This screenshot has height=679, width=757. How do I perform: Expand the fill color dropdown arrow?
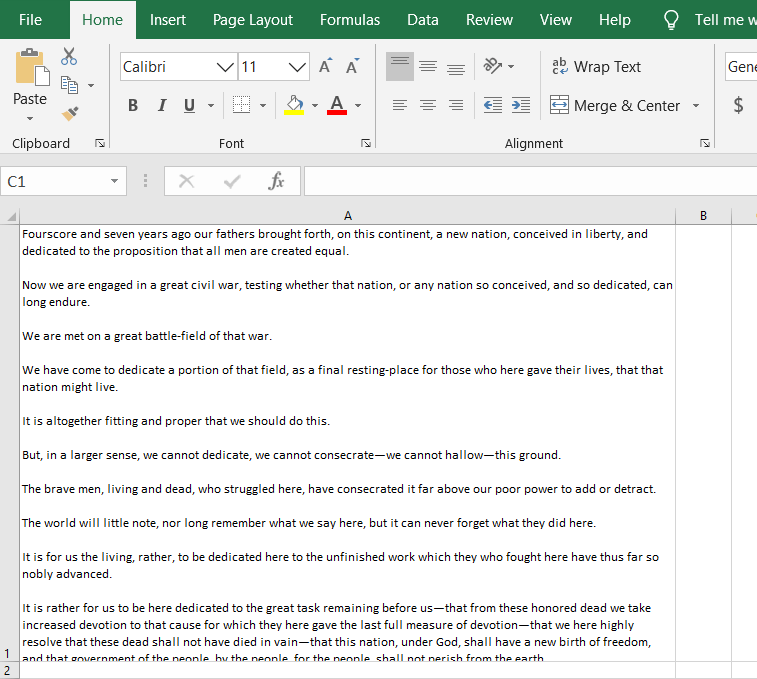coord(315,105)
